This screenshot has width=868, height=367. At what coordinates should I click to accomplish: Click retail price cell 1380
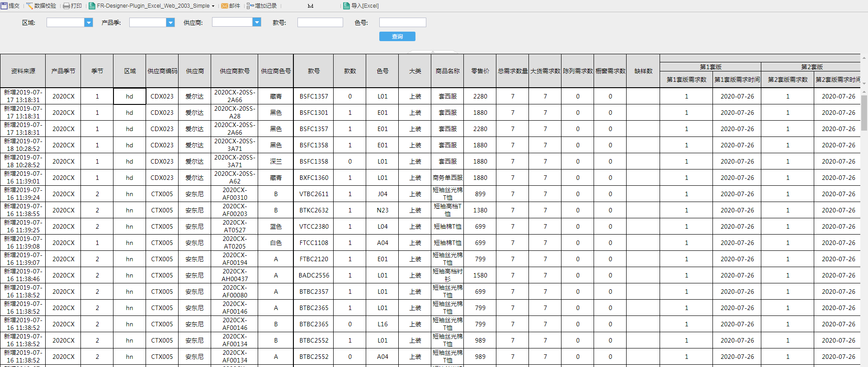click(480, 210)
